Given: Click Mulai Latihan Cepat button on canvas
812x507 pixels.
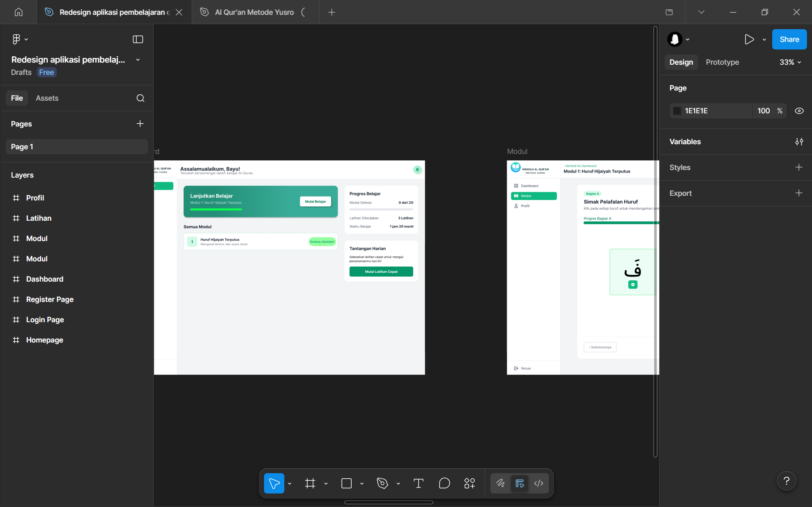Looking at the screenshot, I should point(381,271).
